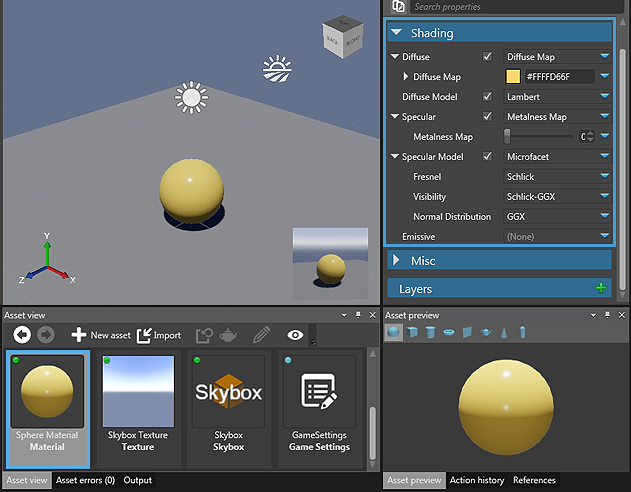Select the cube preview shape
This screenshot has width=631, height=492.
click(x=413, y=332)
